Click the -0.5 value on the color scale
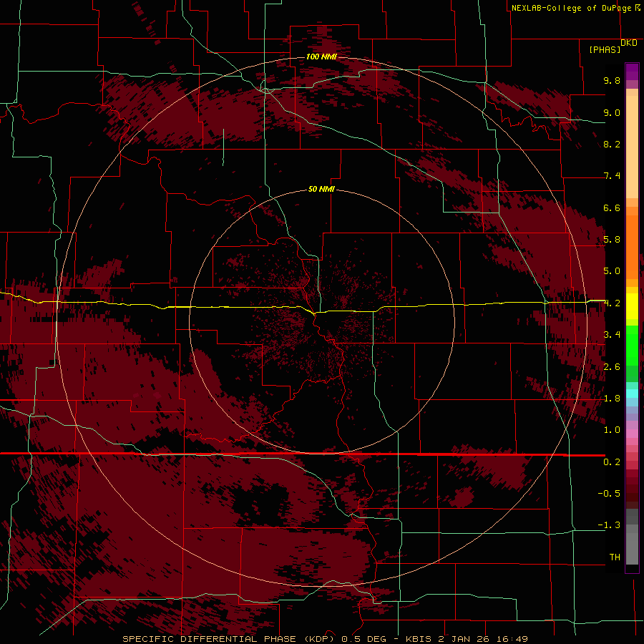644x644 pixels. [609, 494]
